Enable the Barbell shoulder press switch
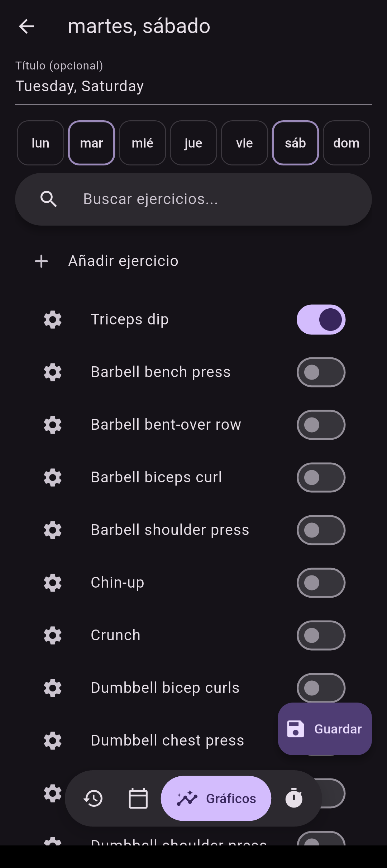The height and width of the screenshot is (868, 387). (x=321, y=530)
